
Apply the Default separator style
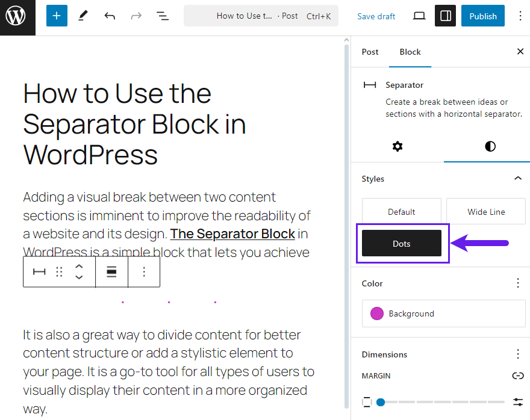coord(402,212)
